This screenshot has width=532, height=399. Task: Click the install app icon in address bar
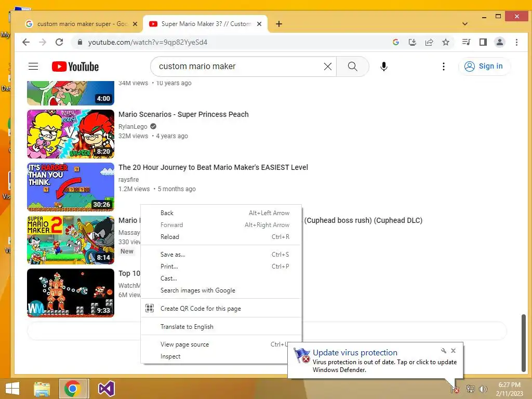pyautogui.click(x=412, y=42)
